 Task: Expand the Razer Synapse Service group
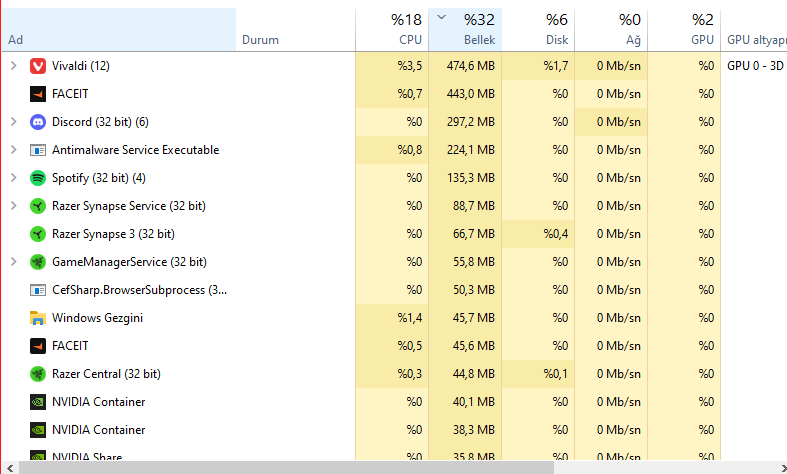click(x=13, y=206)
